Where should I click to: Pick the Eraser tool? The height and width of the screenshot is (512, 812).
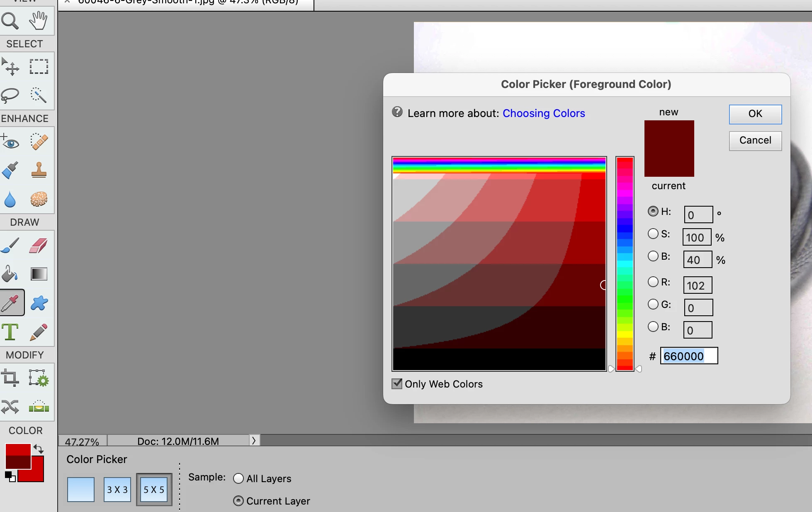39,246
